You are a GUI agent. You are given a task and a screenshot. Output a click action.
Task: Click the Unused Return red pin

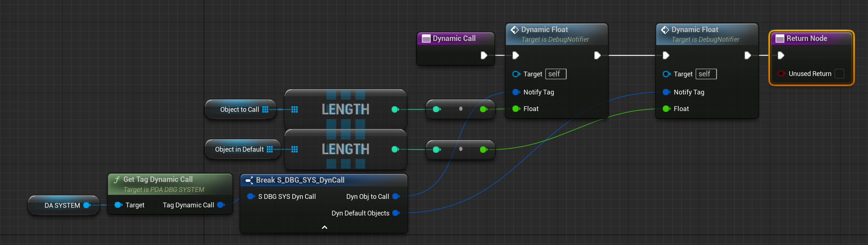(781, 74)
